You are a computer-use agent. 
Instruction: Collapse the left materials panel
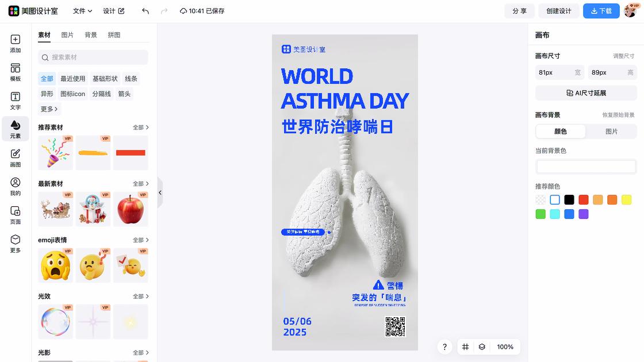point(160,192)
